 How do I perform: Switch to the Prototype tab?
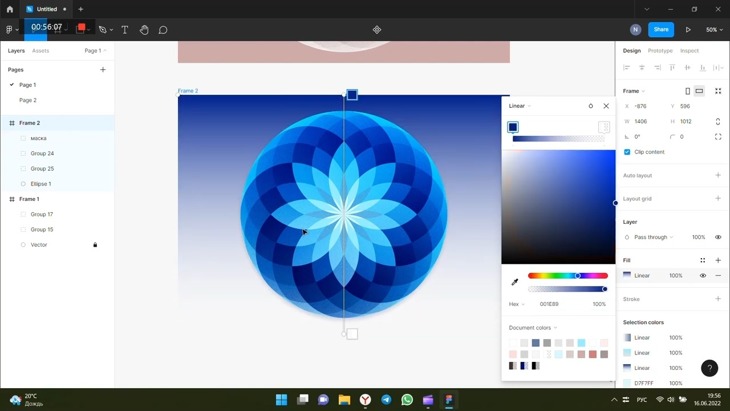click(660, 50)
